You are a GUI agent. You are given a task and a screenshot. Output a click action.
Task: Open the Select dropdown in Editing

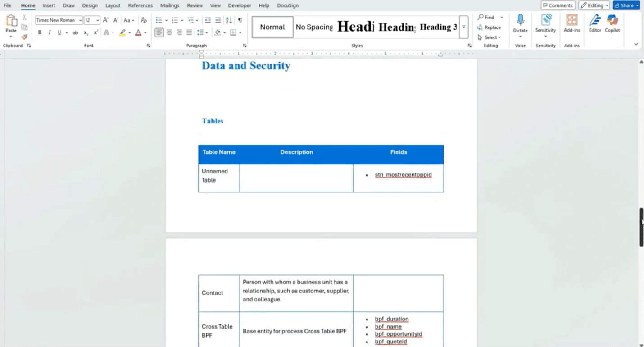pos(489,37)
